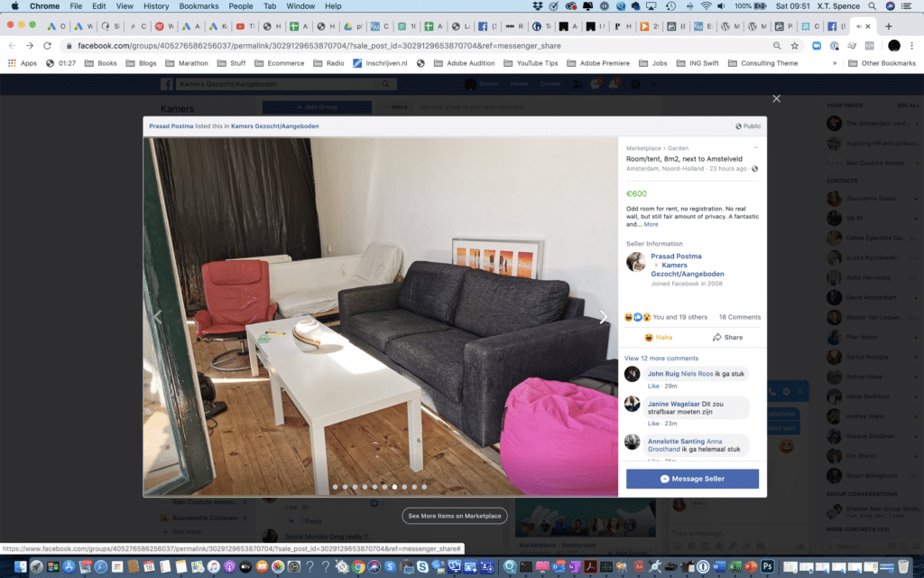The height and width of the screenshot is (578, 924).
Task: Open John Ruig's profile from comment
Action: (663, 374)
